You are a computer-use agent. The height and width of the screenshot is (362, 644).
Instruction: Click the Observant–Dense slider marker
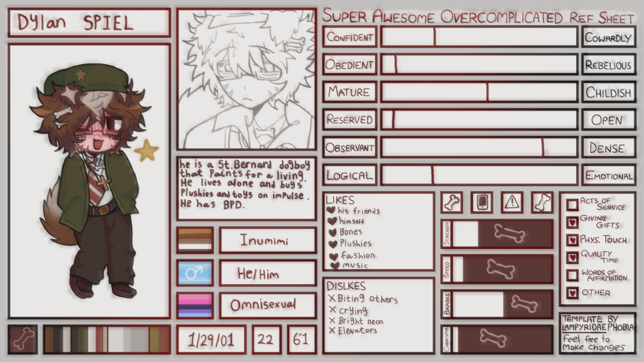coord(543,147)
